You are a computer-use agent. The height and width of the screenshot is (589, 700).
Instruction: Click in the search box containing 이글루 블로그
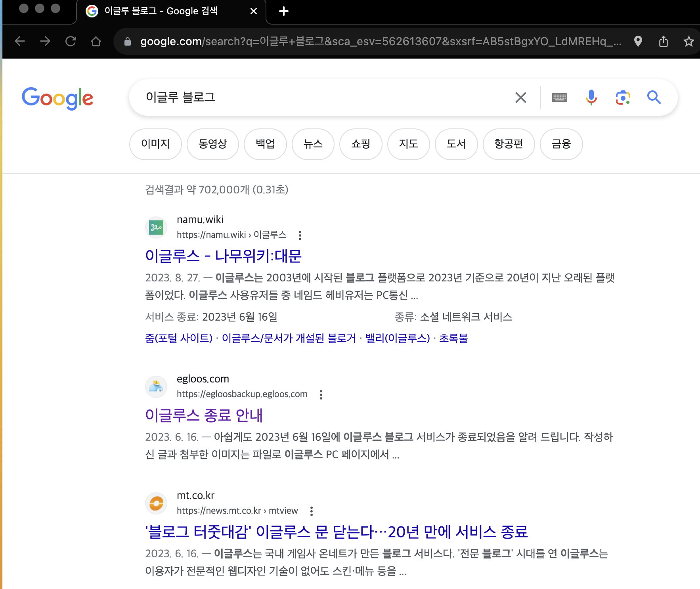click(325, 98)
